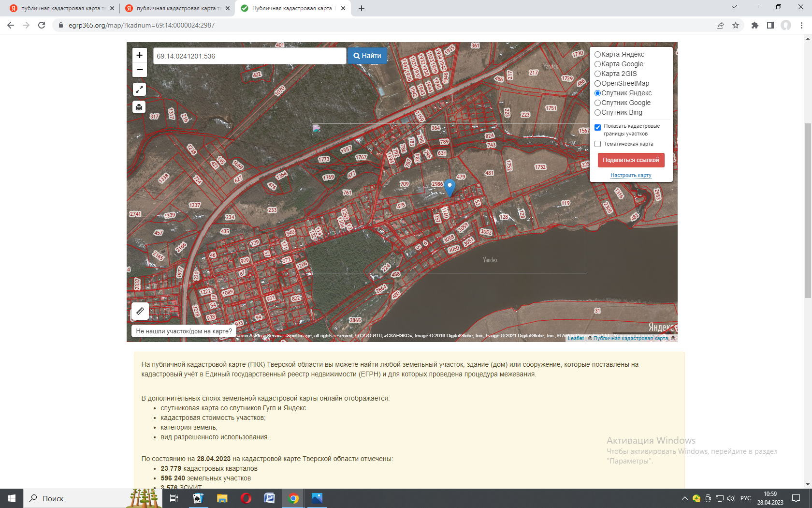
Task: Select OpenStreetMap base layer
Action: pyautogui.click(x=597, y=83)
